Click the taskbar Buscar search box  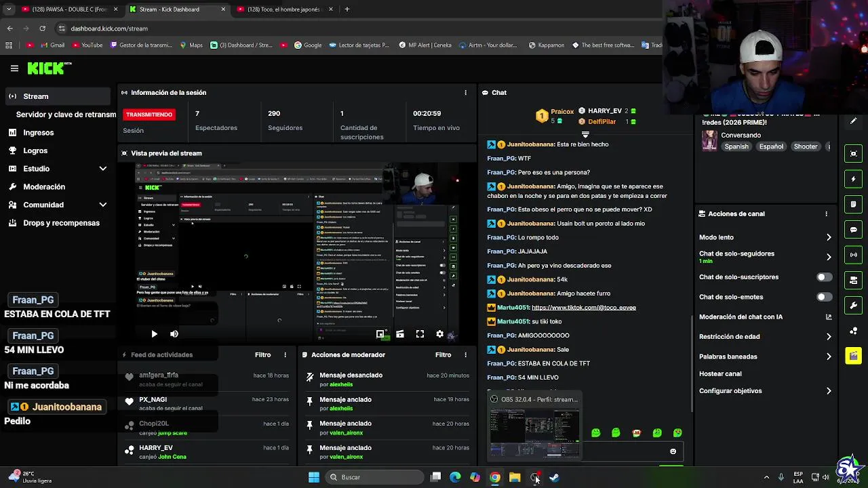click(x=374, y=478)
